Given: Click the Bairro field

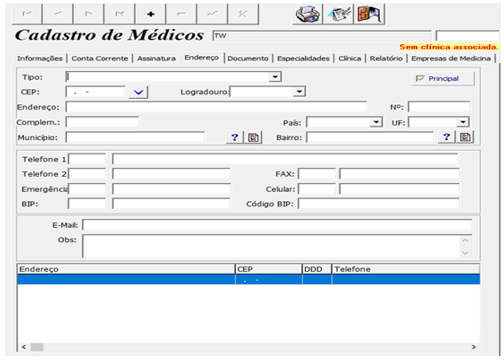Looking at the screenshot, I should click(x=370, y=137).
